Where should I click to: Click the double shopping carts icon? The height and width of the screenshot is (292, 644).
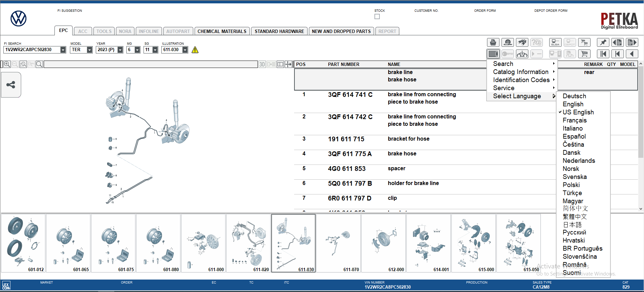(x=584, y=42)
